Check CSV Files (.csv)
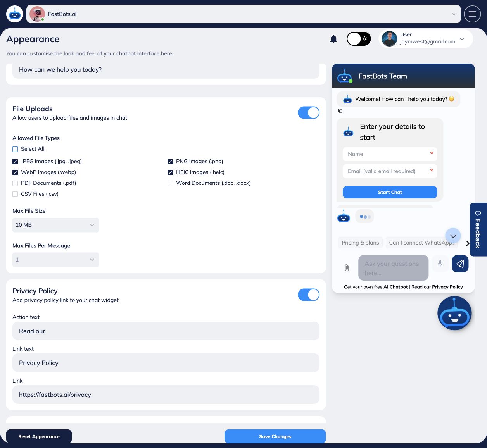 (15, 194)
